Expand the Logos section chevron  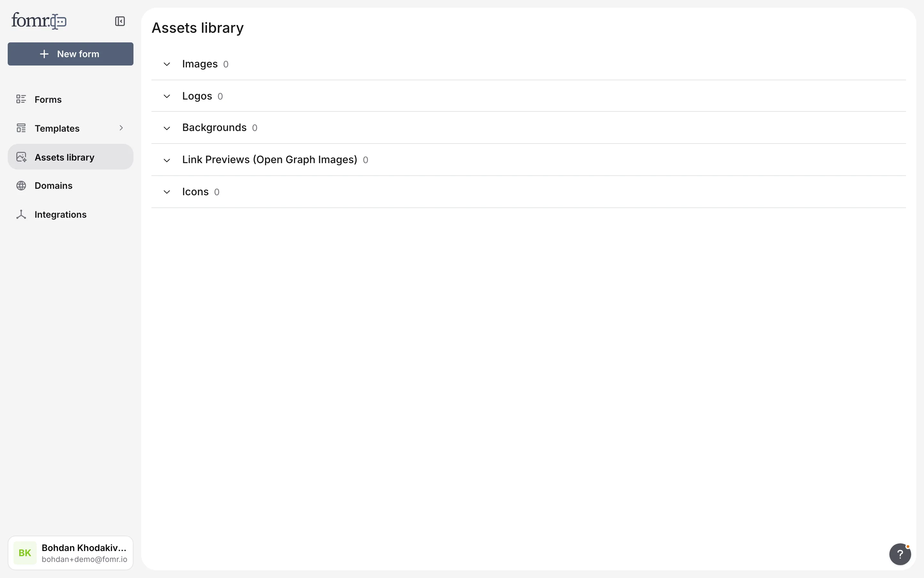point(167,96)
